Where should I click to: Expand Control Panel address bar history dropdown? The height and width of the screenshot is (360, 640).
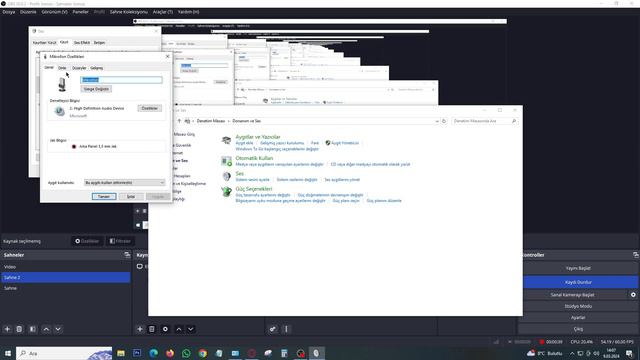(x=437, y=121)
